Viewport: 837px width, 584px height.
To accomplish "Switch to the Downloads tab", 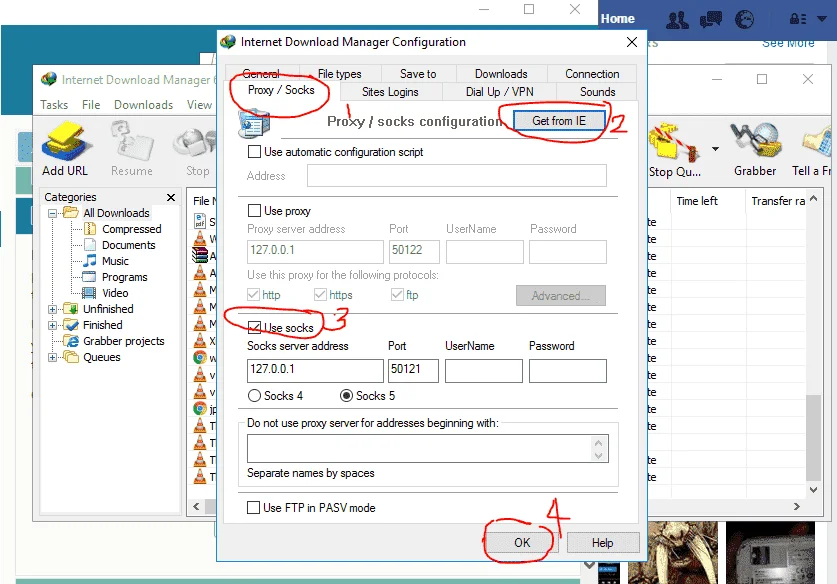I will point(501,74).
